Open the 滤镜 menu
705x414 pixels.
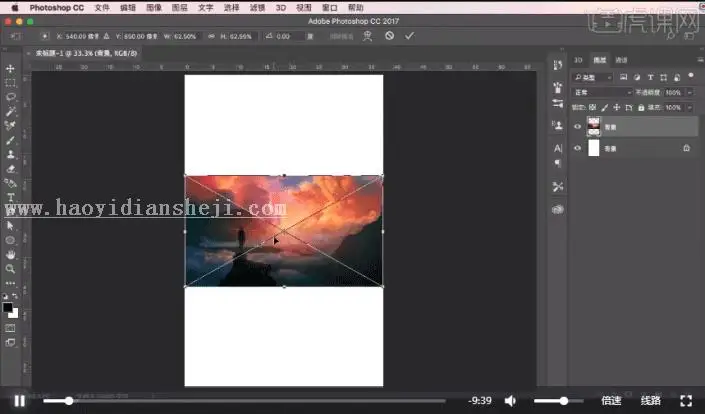257,8
